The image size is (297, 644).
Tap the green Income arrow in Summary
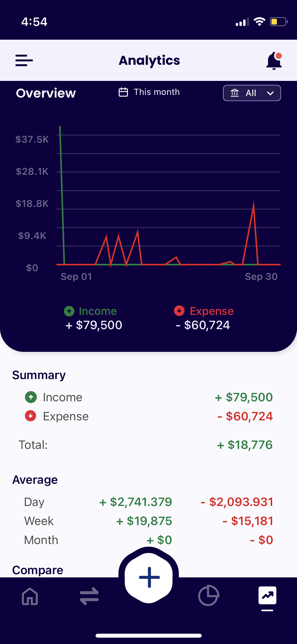pyautogui.click(x=31, y=397)
